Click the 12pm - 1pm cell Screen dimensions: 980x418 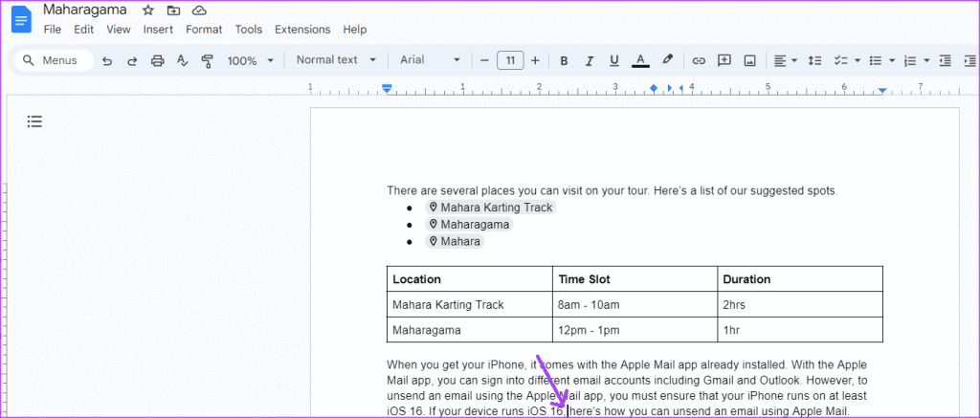[x=635, y=330]
